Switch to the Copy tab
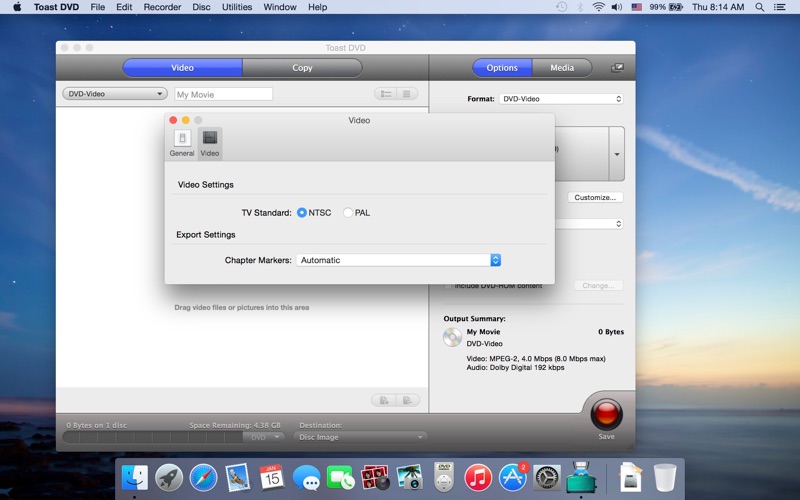Viewport: 800px width, 500px height. [x=303, y=68]
